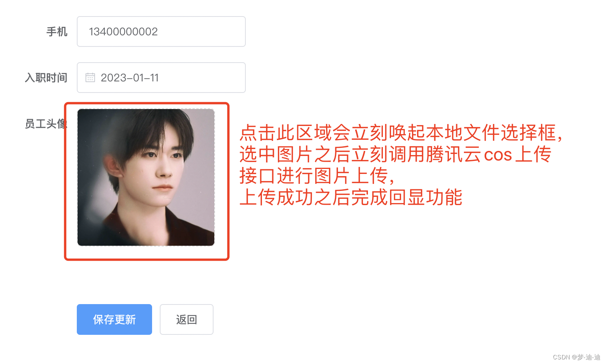Click red note line 上传成功之后完成回显功能
The image size is (606, 364).
click(x=351, y=197)
